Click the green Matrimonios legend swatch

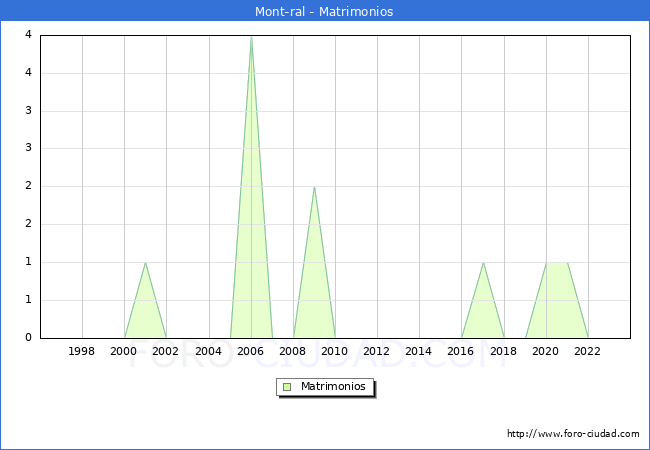pyautogui.click(x=287, y=387)
